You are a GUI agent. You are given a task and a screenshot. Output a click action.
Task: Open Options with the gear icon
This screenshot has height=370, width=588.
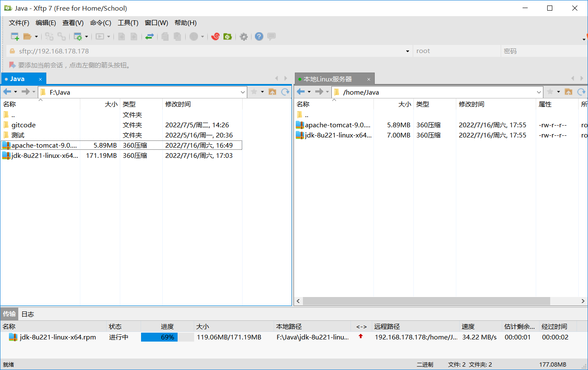[243, 36]
